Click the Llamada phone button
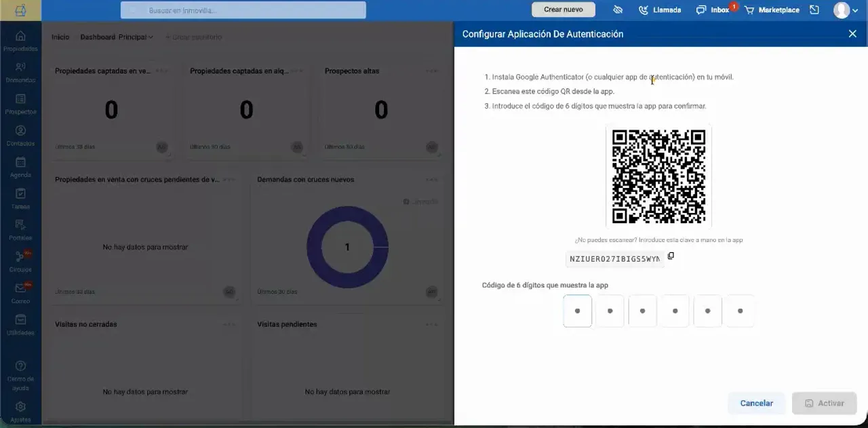868x428 pixels. (x=660, y=10)
